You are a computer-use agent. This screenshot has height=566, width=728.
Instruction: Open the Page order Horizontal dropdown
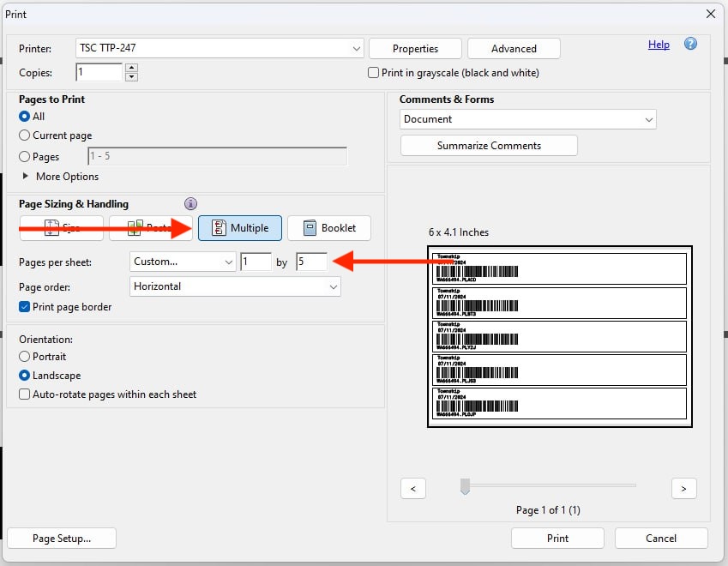coord(235,286)
